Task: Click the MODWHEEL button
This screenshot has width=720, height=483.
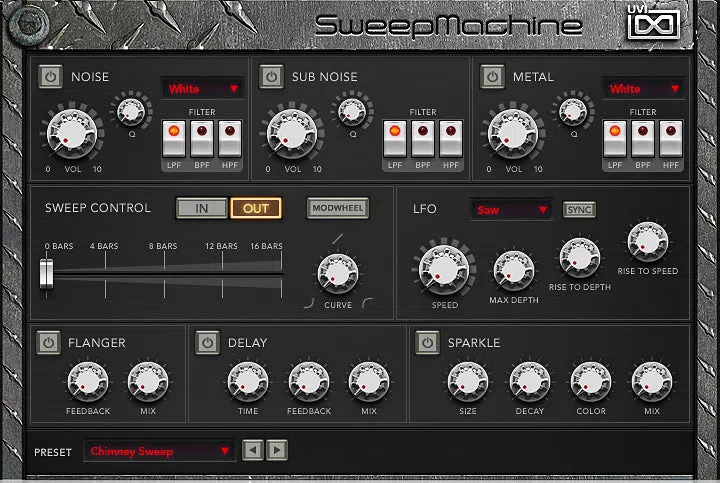Action: tap(338, 208)
